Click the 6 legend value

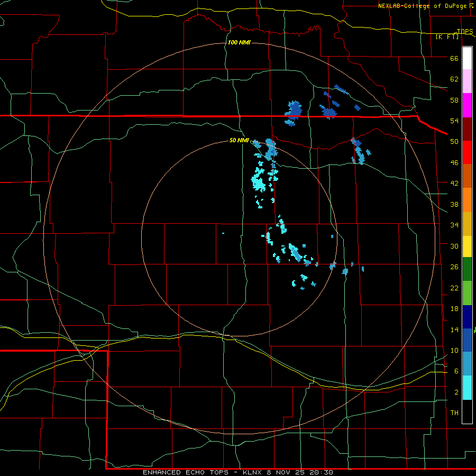pos(456,371)
